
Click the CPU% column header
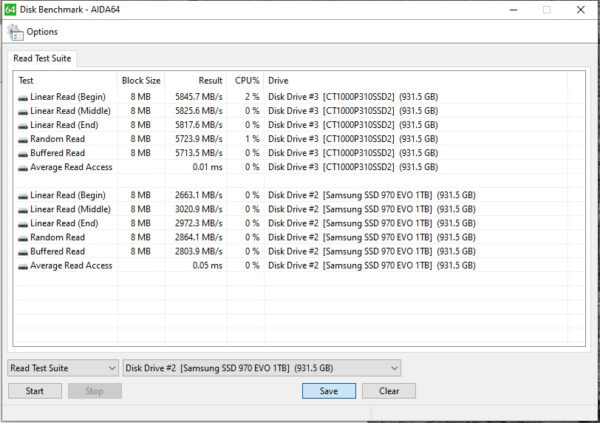pyautogui.click(x=246, y=80)
